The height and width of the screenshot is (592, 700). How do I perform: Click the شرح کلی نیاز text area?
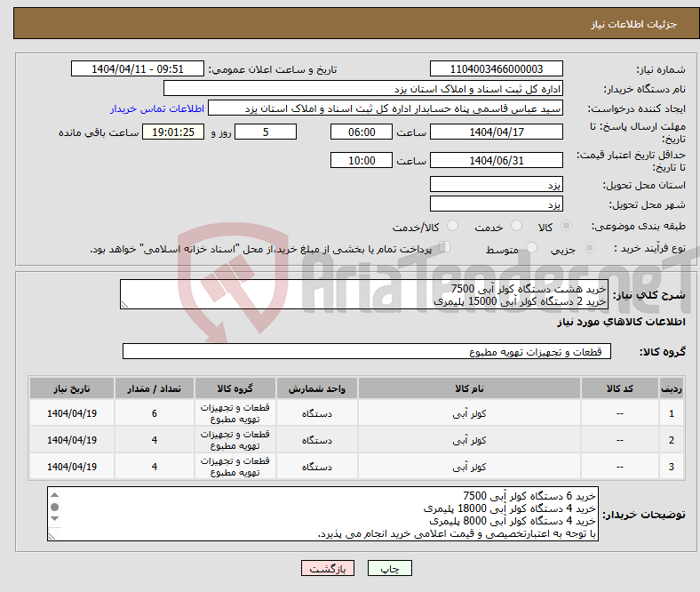(364, 294)
